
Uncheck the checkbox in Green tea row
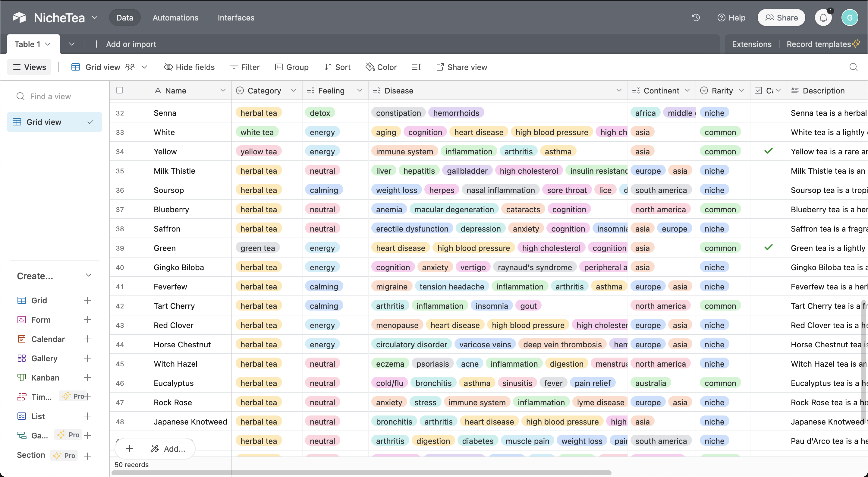768,248
